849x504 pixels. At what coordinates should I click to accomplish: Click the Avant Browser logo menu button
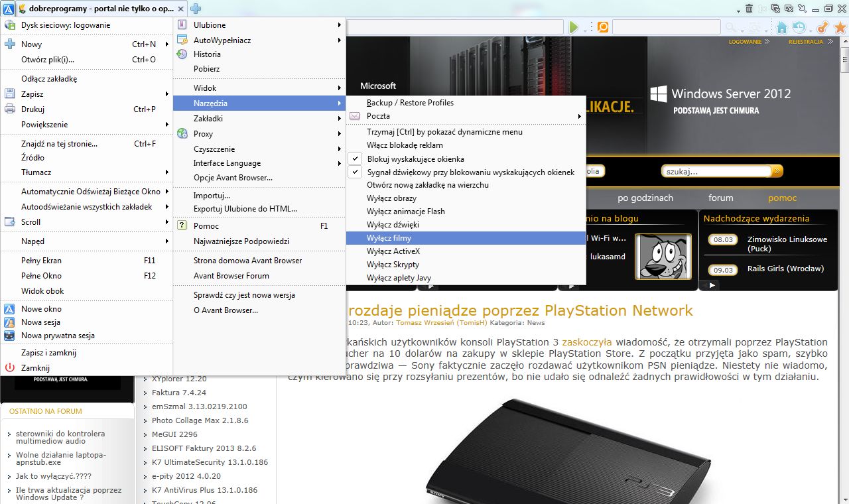click(x=9, y=9)
